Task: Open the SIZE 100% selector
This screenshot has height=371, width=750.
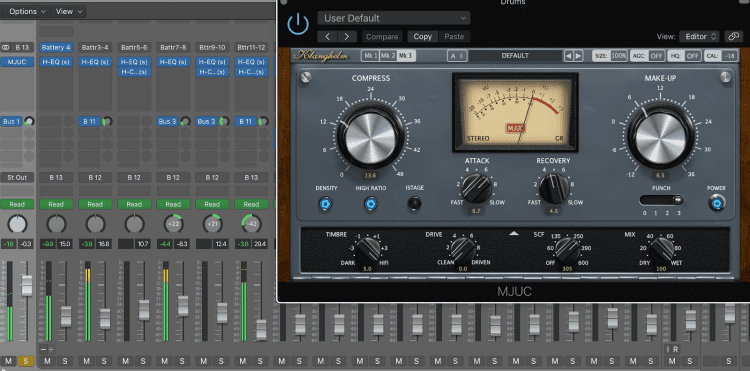Action: pos(610,56)
